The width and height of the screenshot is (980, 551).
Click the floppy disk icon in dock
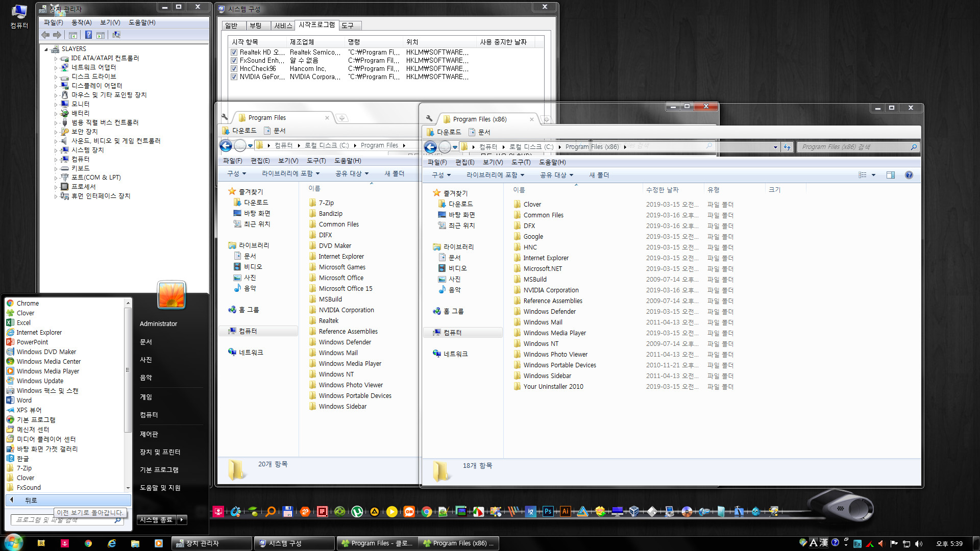[x=287, y=511]
